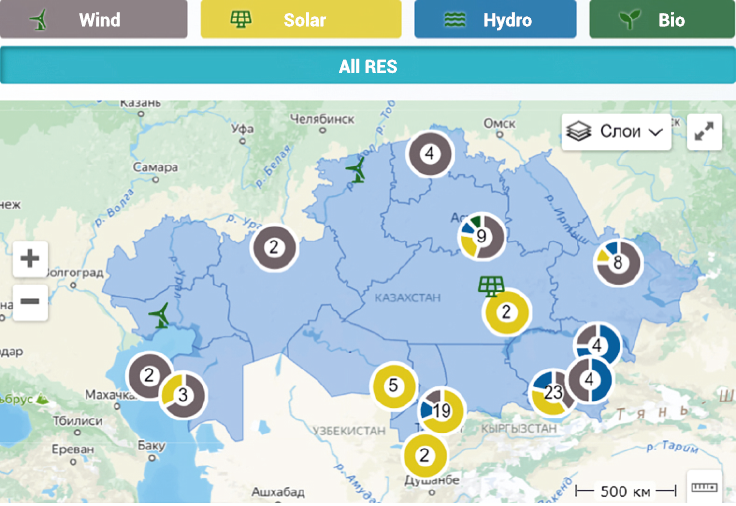Zoom in on the map
The height and width of the screenshot is (506, 736).
(x=30, y=259)
